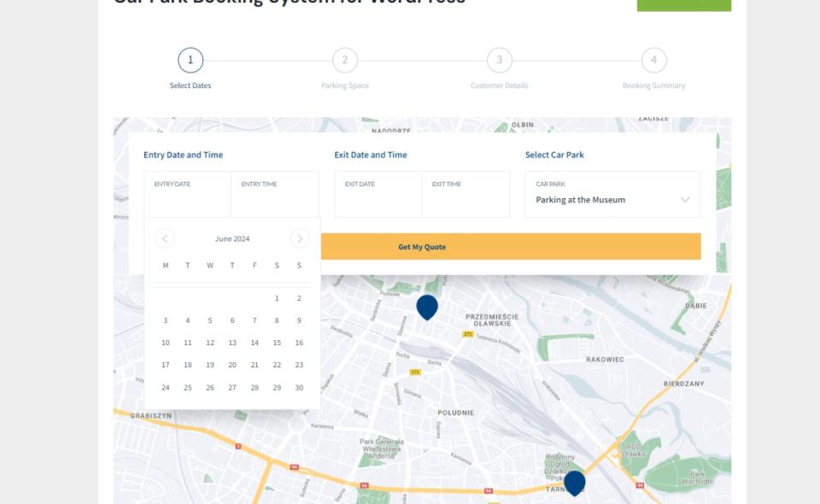Open step 3 Customer Details
Viewport: 820px width, 504px height.
coord(499,61)
